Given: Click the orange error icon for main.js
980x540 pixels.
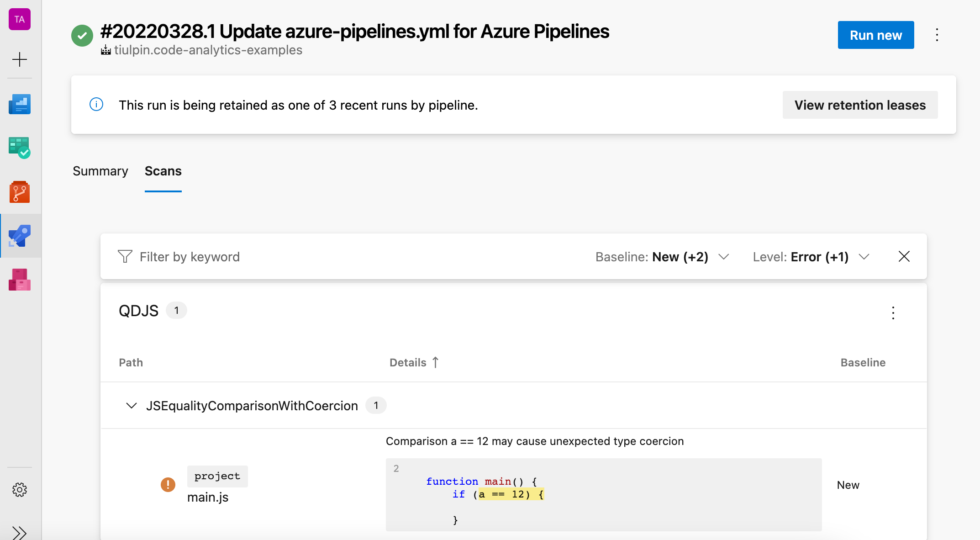Looking at the screenshot, I should [168, 484].
